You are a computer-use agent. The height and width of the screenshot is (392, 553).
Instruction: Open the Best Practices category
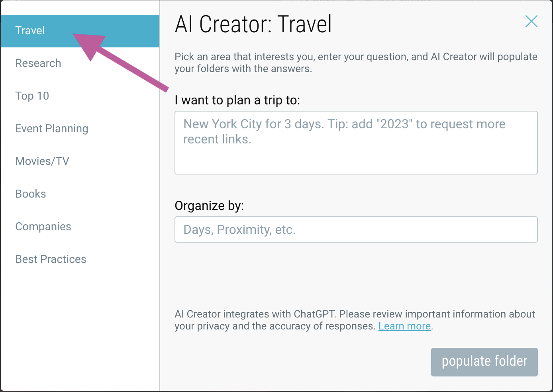click(51, 259)
